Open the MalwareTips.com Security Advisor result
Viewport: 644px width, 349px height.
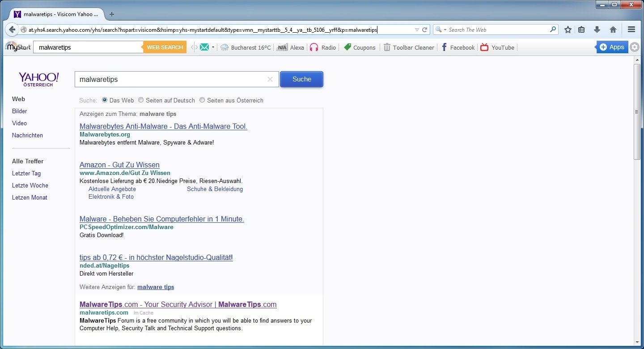pos(178,304)
